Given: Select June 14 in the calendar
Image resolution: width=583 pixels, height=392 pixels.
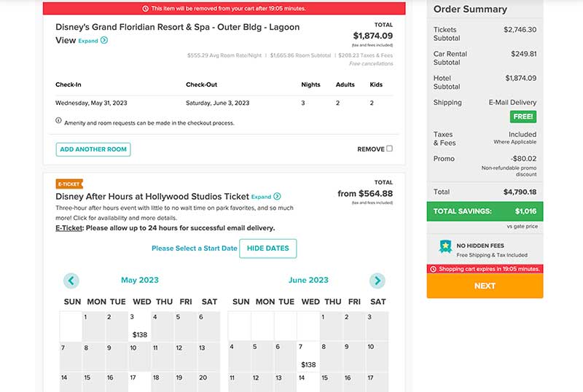Looking at the screenshot, I should [308, 382].
